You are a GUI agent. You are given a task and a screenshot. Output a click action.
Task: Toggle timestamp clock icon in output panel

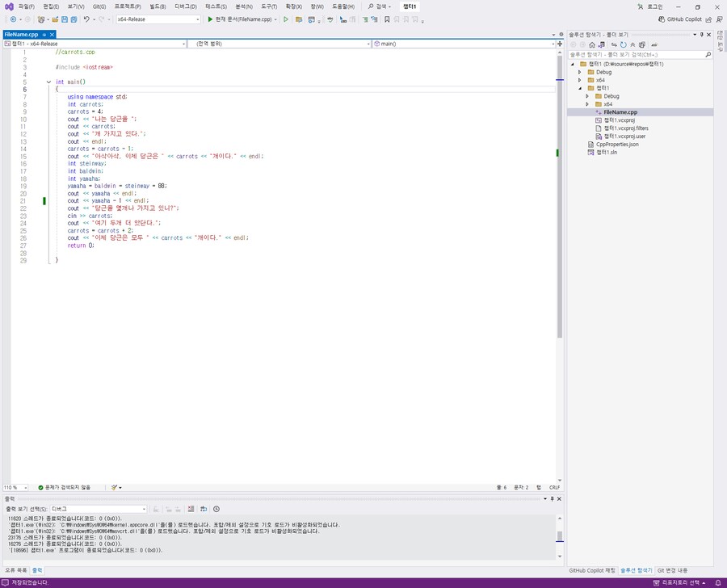tap(216, 509)
